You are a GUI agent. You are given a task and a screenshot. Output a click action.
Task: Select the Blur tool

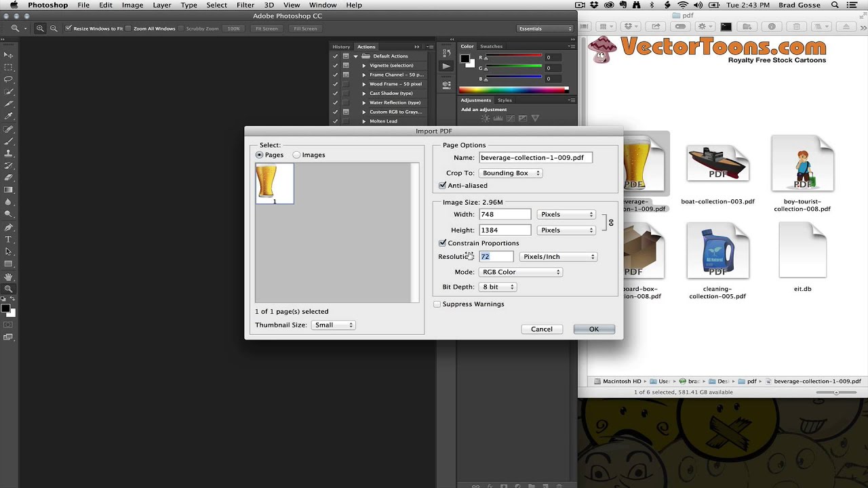click(x=9, y=202)
